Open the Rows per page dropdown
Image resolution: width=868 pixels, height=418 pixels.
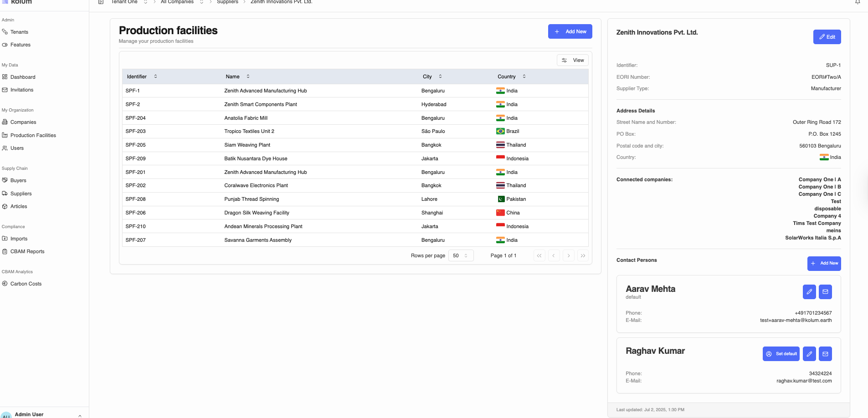point(461,256)
